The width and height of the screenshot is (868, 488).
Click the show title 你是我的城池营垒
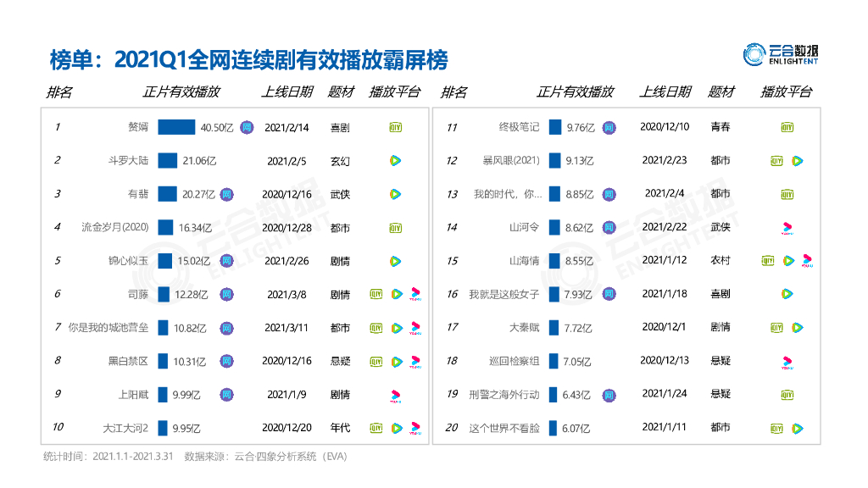tap(108, 328)
